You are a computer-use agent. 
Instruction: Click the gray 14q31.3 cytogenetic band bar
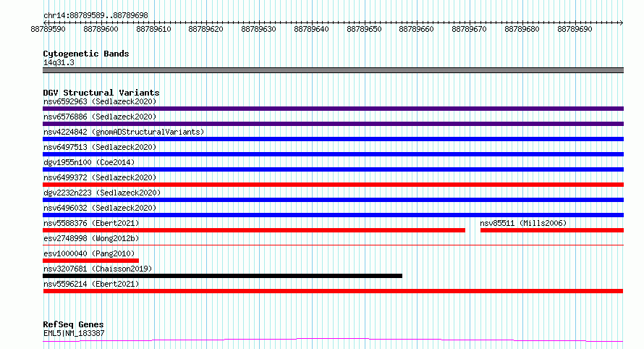pyautogui.click(x=333, y=70)
